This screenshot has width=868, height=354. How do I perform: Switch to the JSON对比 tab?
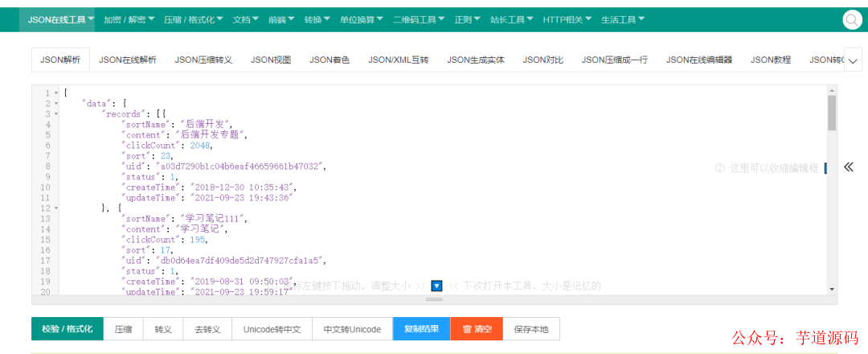tap(543, 60)
